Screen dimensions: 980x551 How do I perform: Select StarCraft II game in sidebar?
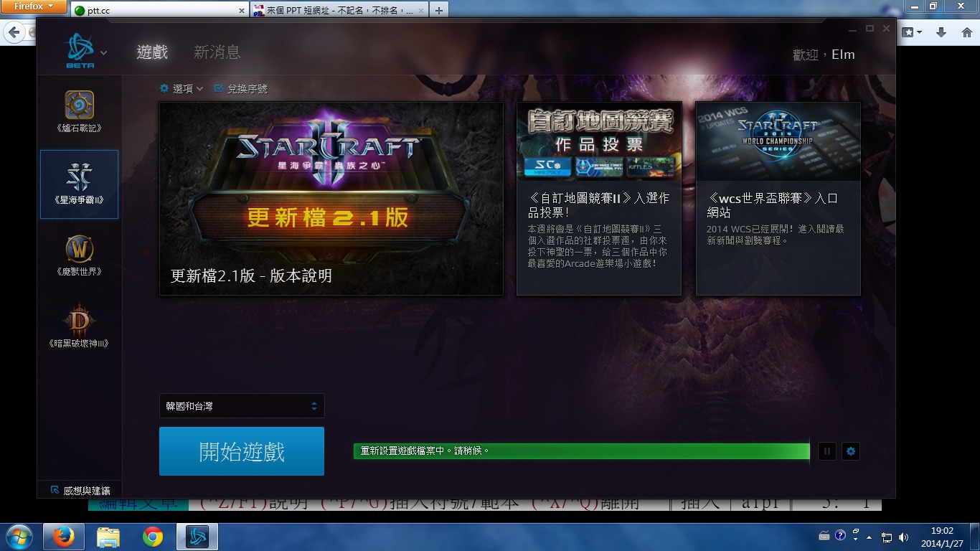pos(79,184)
